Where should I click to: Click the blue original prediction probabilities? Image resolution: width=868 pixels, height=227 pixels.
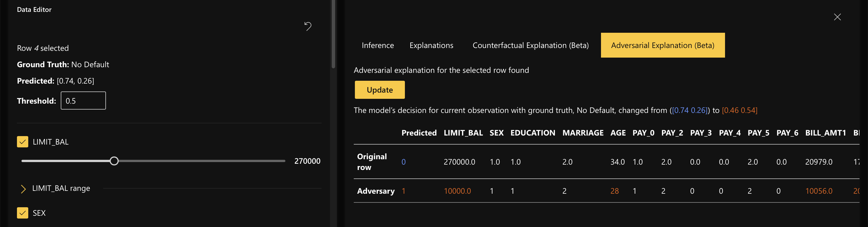pyautogui.click(x=689, y=110)
